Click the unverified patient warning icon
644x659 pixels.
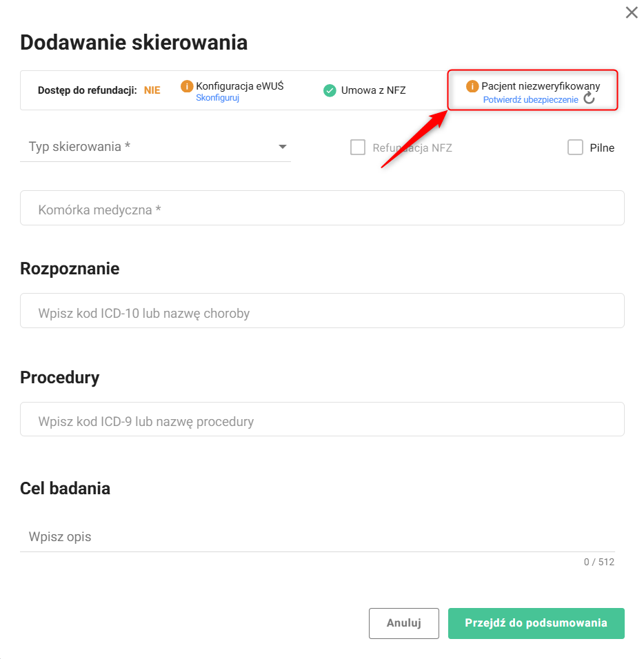click(472, 86)
